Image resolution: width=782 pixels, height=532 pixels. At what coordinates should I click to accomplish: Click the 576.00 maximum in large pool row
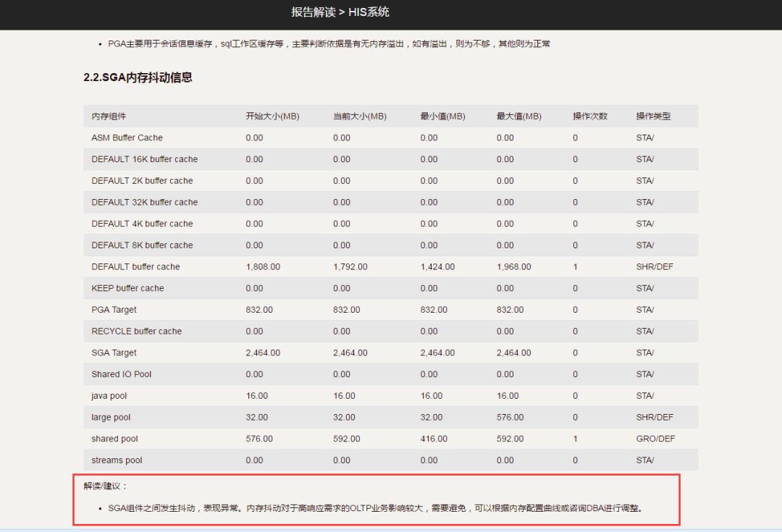(x=510, y=418)
